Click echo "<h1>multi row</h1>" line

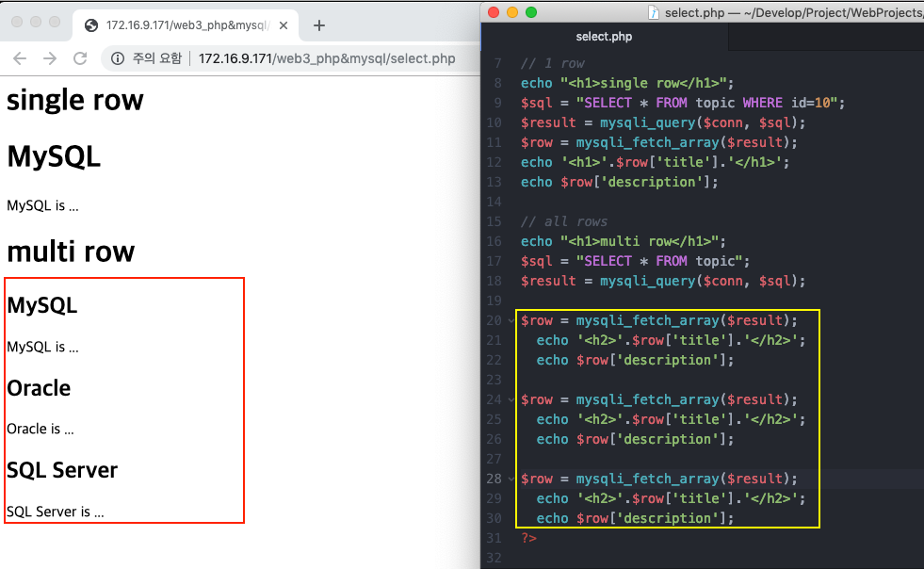(x=624, y=241)
